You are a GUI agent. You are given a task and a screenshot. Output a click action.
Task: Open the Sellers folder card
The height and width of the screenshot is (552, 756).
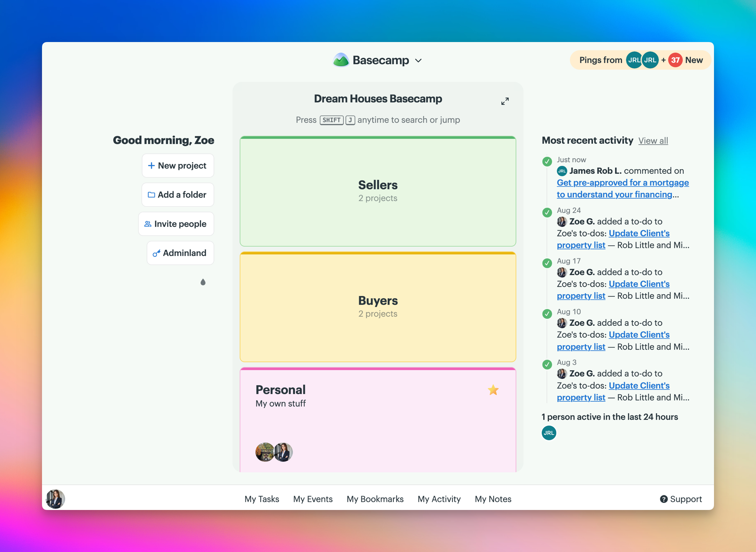click(x=378, y=191)
